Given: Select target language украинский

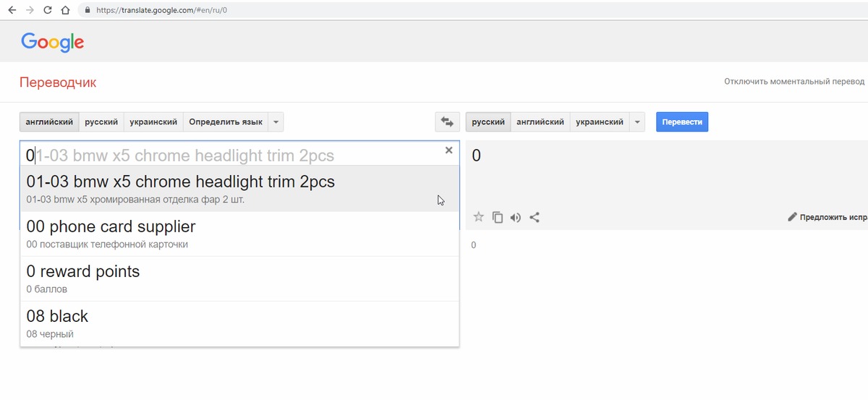Looking at the screenshot, I should [600, 122].
